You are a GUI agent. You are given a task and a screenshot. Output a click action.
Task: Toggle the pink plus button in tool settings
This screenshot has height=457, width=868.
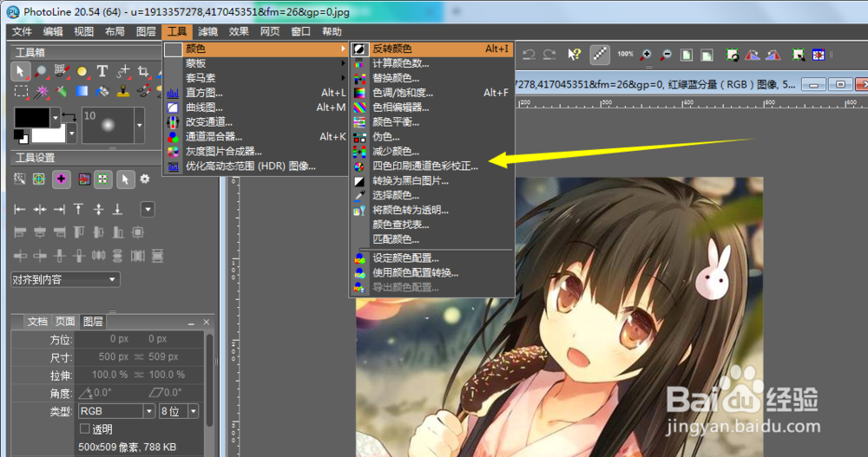(x=62, y=179)
